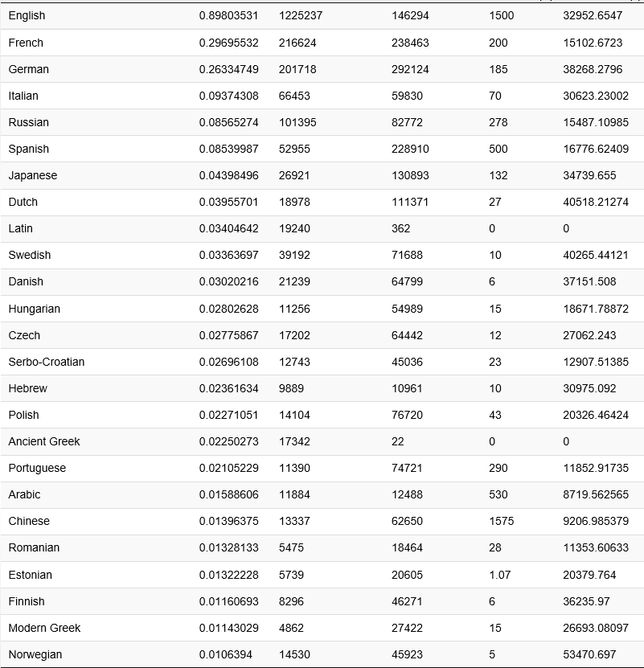Viewport: 644px width, 668px height.
Task: Select the Swedish value 40265.44121
Action: [596, 255]
